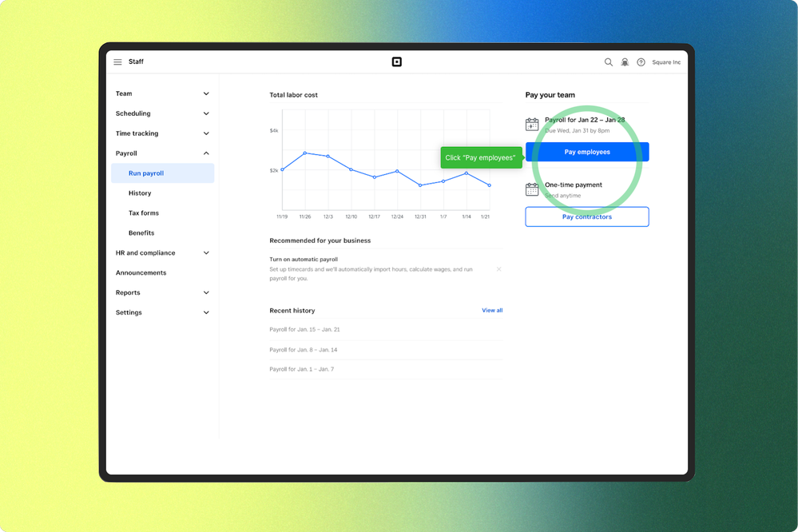Go to Benefits in the sidebar
This screenshot has width=798, height=532.
click(141, 233)
